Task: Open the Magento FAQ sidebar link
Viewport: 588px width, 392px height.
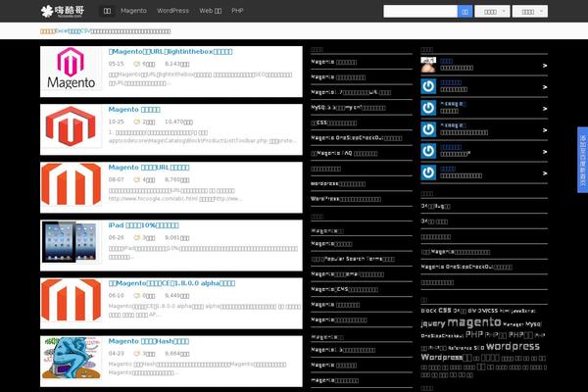Action: point(344,153)
